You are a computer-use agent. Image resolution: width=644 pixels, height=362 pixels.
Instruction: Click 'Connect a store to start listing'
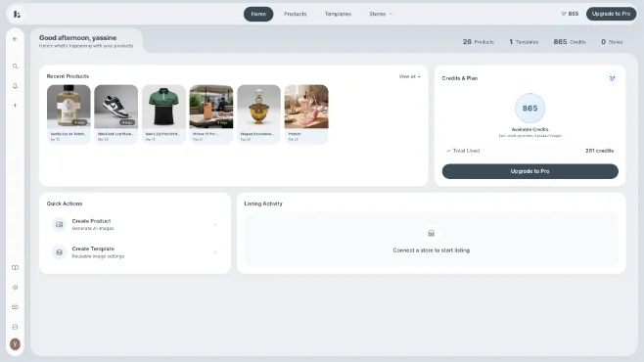point(432,250)
